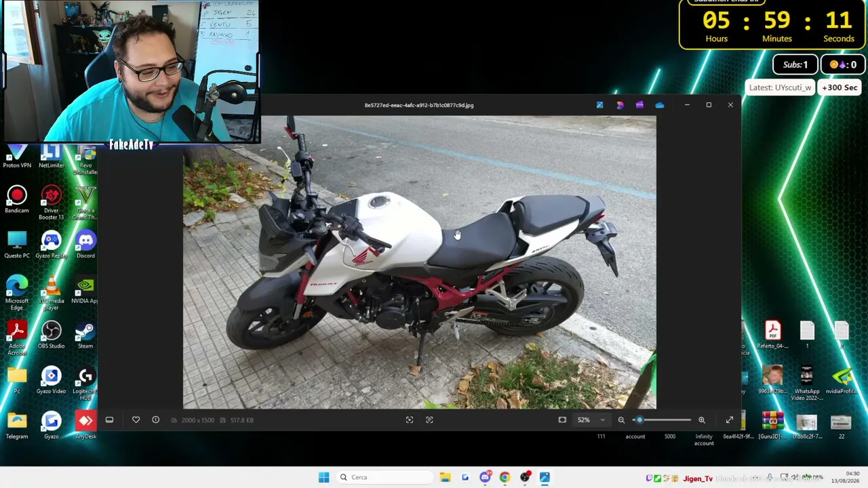Select the Guru3D archive on the desktop

click(772, 426)
